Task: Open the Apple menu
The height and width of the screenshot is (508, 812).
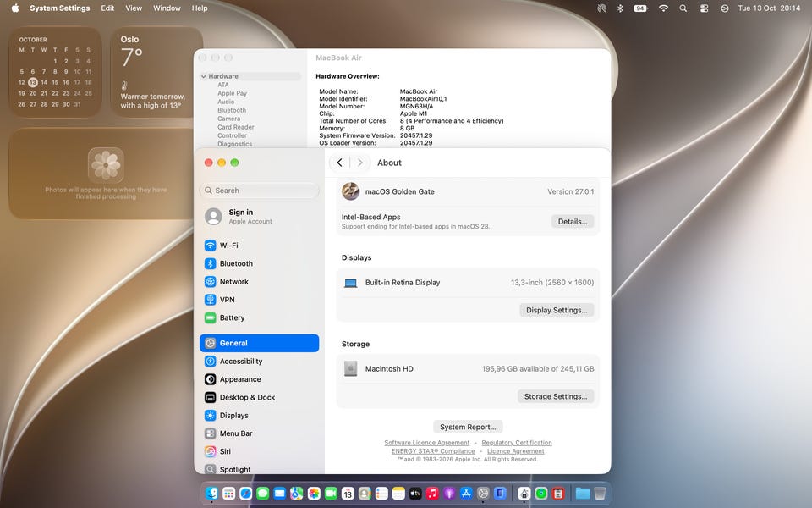Action: 15,8
